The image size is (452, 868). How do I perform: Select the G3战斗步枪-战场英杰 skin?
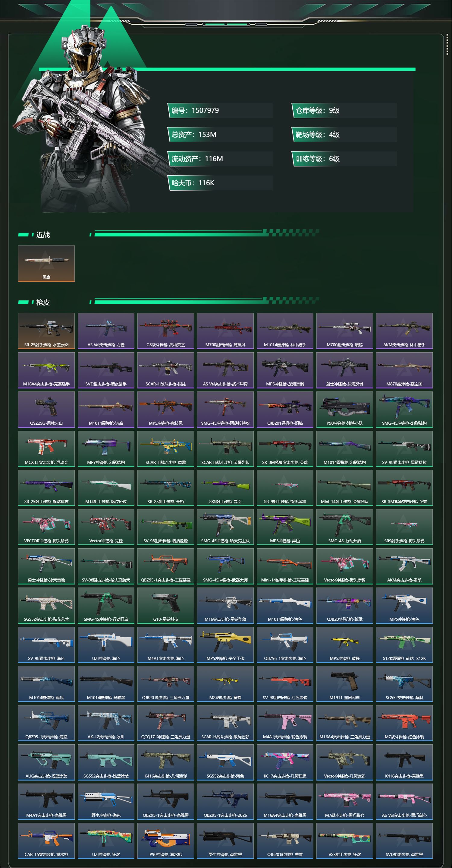(x=166, y=331)
